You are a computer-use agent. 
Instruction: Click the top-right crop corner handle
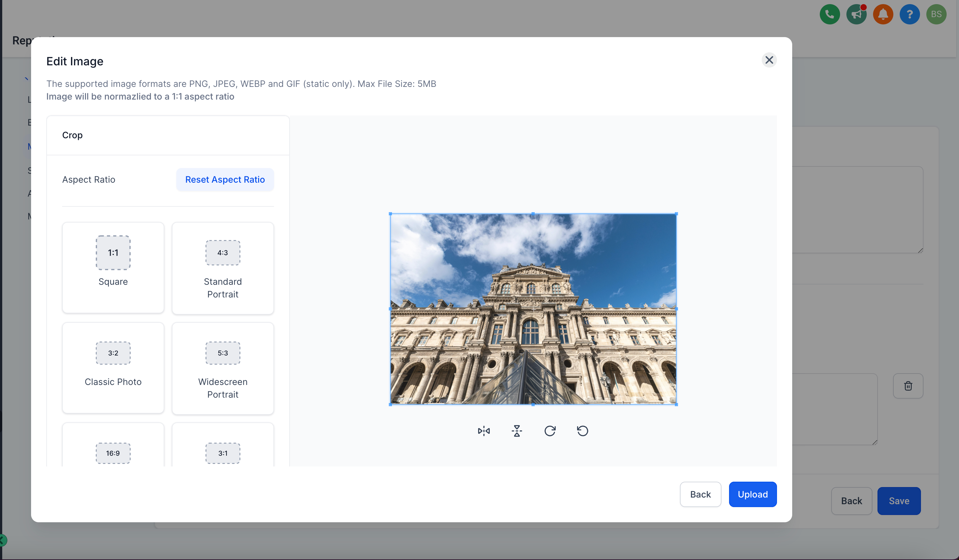pos(676,214)
